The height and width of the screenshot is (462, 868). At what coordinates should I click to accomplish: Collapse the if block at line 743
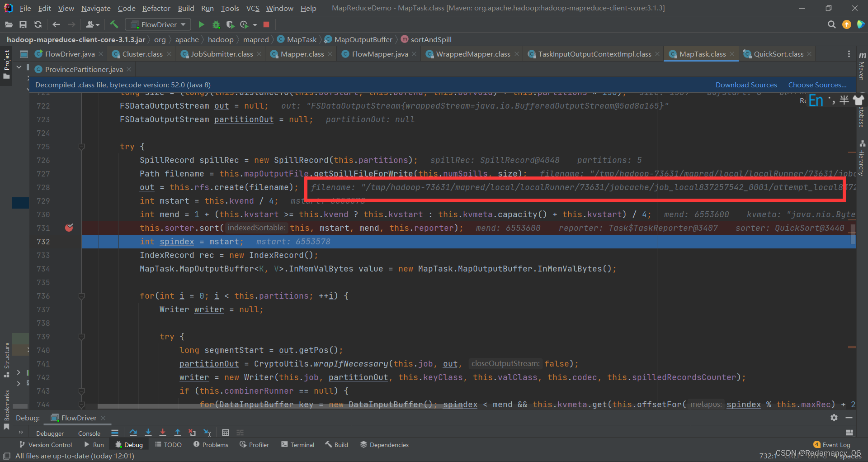[x=81, y=391]
